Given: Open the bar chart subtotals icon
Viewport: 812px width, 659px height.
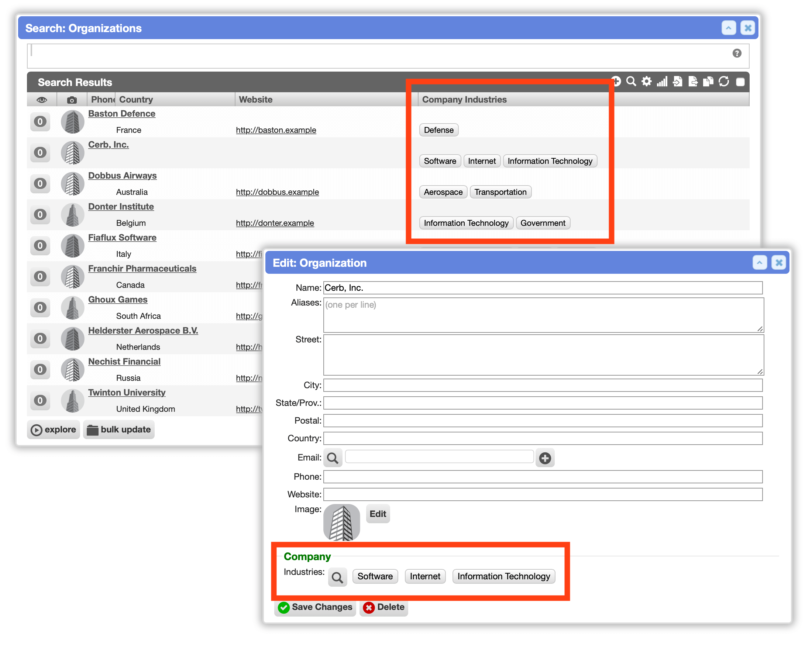Looking at the screenshot, I should (663, 82).
